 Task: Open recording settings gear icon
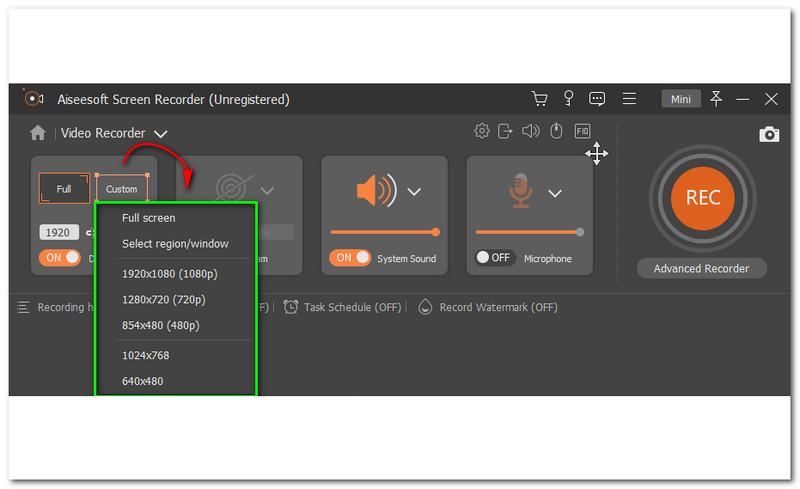pyautogui.click(x=482, y=131)
